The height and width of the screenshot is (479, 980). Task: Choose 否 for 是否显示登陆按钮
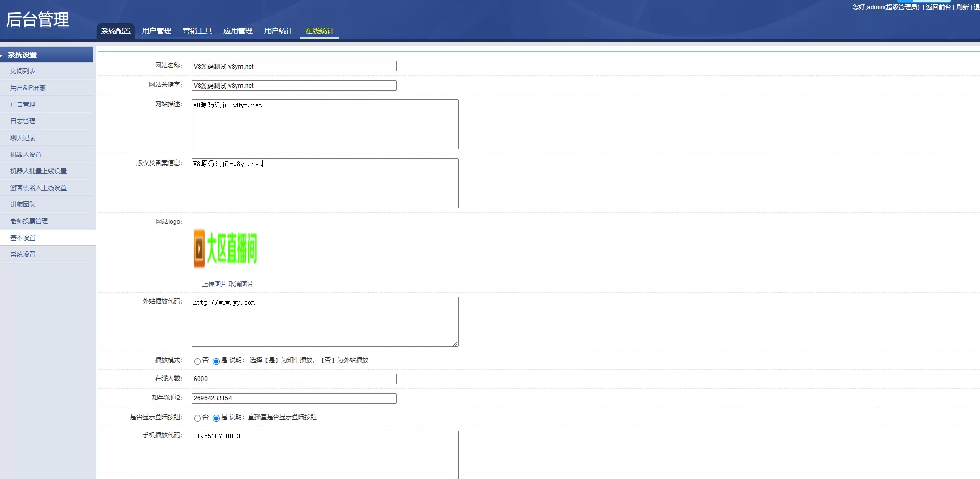pyautogui.click(x=197, y=418)
